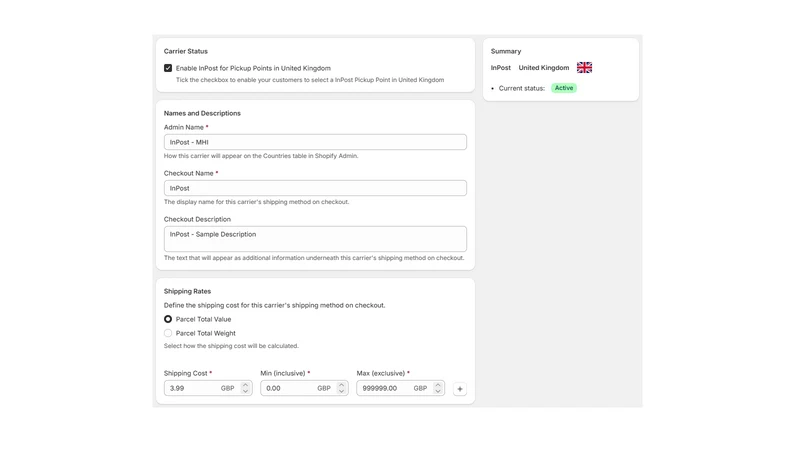The width and height of the screenshot is (800, 450).
Task: Click the Checkout Description text area
Action: (315, 239)
